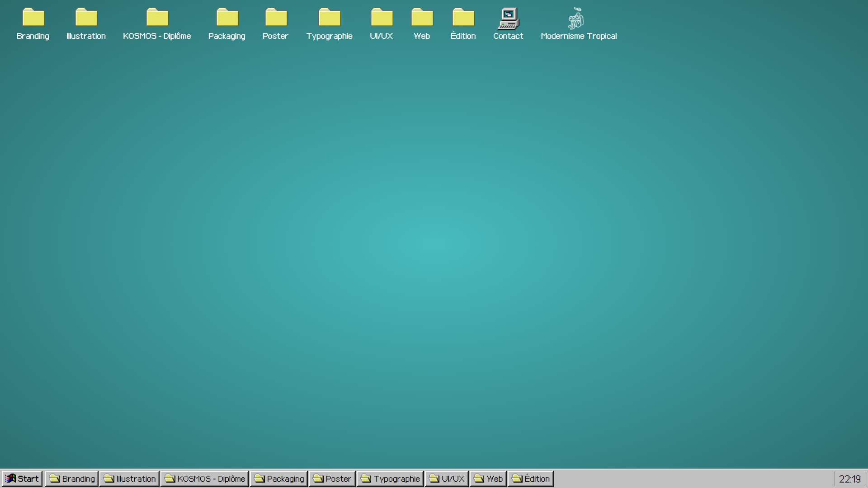The image size is (868, 488).
Task: Select the Illustration folder on desktop
Action: (x=86, y=18)
